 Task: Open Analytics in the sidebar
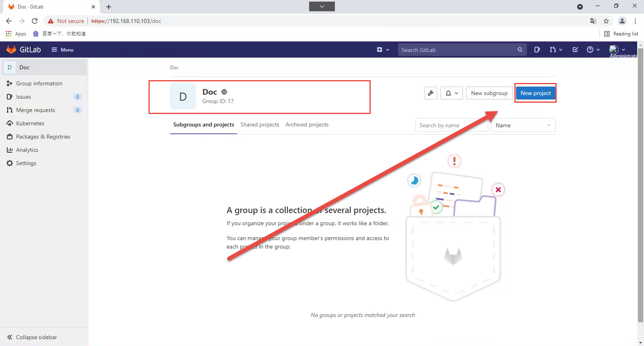pyautogui.click(x=44, y=150)
